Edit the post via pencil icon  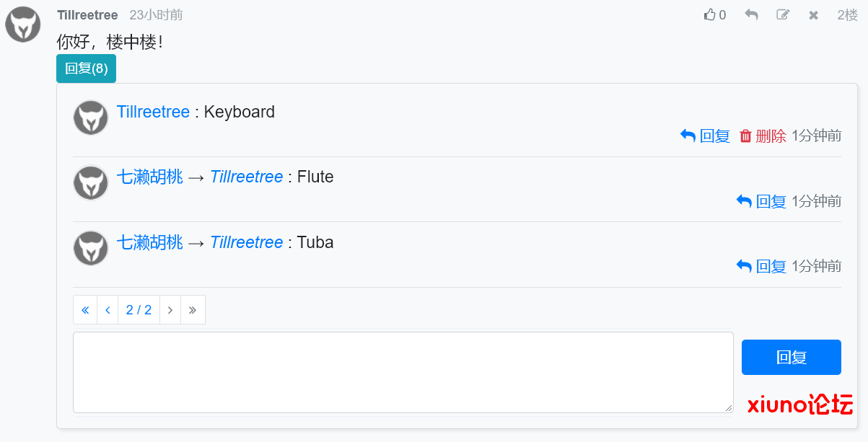point(783,15)
